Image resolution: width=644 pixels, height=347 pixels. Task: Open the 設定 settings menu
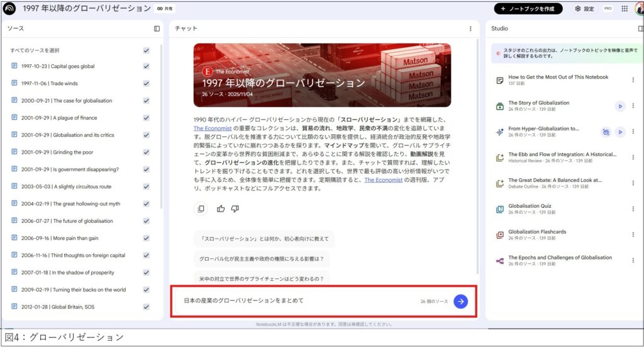click(584, 9)
